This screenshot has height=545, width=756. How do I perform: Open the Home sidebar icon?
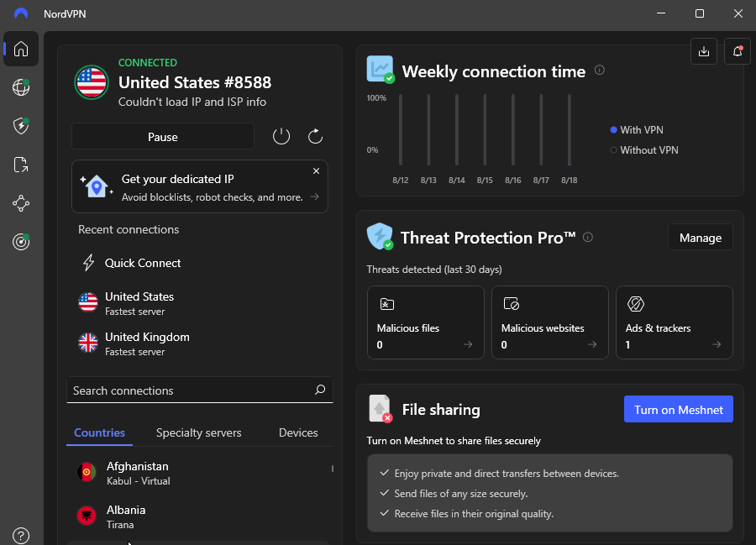(x=21, y=49)
